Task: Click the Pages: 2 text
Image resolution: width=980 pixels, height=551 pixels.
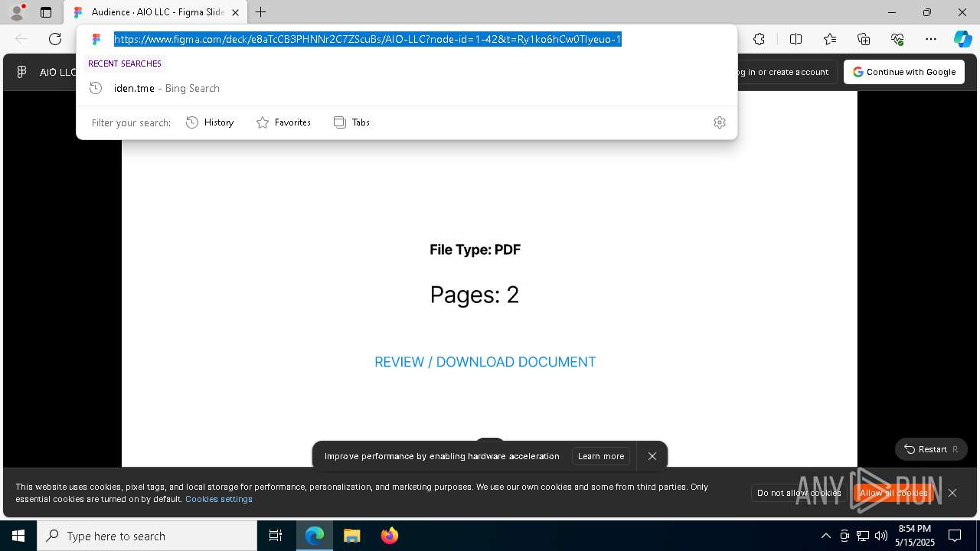Action: (x=475, y=295)
